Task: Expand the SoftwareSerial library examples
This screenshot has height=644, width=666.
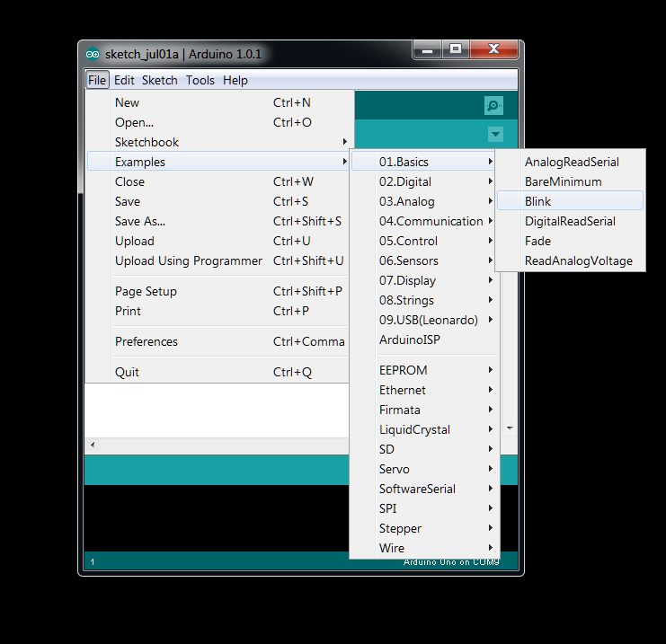Action: coord(425,489)
